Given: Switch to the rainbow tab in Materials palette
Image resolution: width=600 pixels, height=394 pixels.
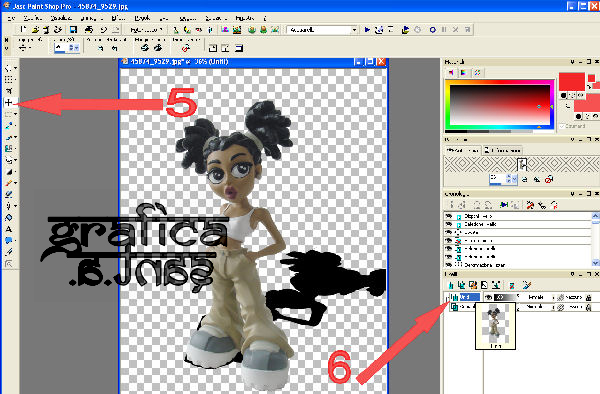Looking at the screenshot, I should [464, 72].
